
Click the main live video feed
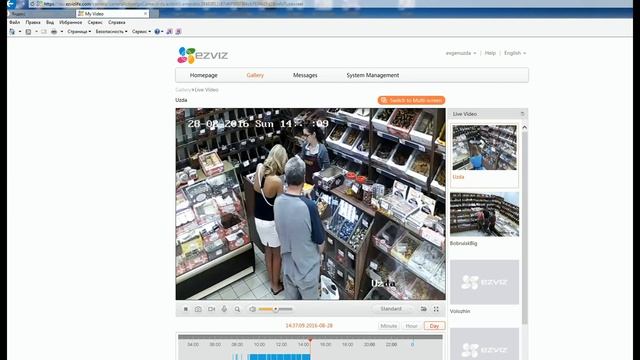tap(311, 204)
